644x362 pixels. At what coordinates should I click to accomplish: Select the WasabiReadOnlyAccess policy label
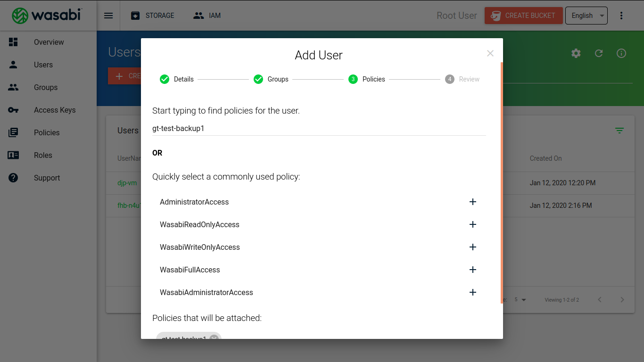[x=199, y=224]
